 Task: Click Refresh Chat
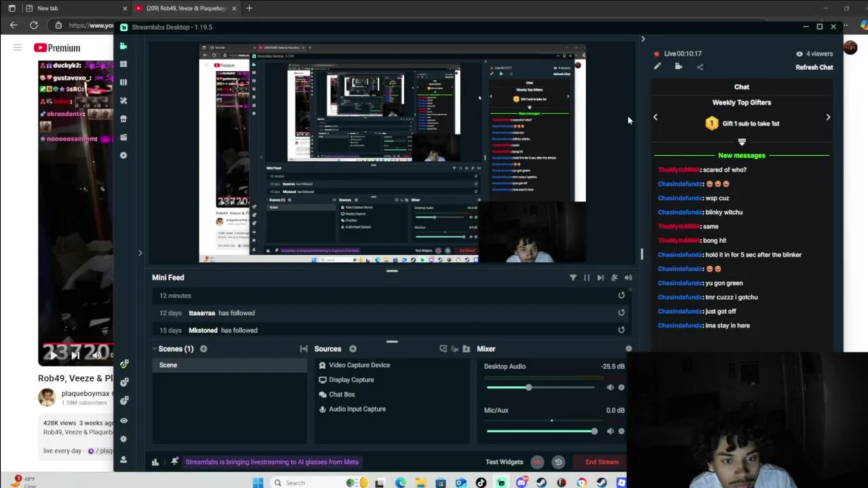pos(814,67)
